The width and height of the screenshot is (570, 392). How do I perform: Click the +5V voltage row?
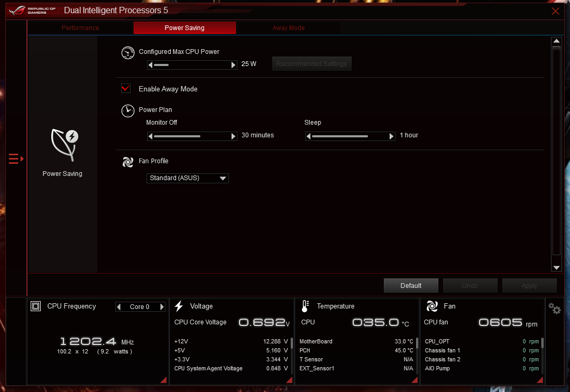[231, 351]
